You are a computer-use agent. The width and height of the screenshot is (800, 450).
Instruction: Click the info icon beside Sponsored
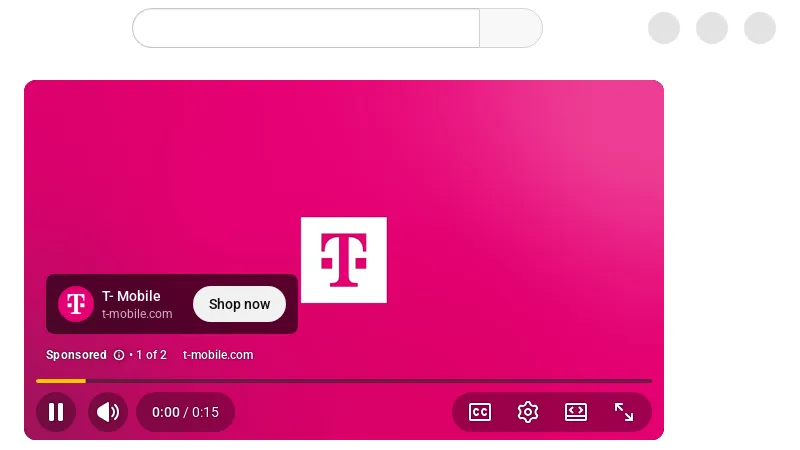[x=119, y=355]
